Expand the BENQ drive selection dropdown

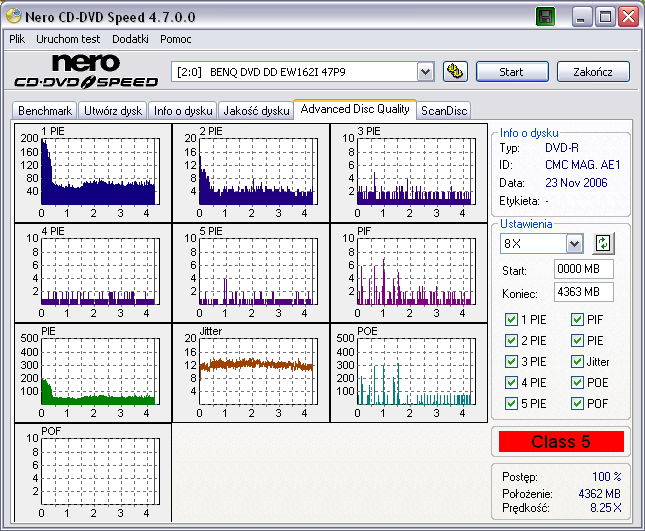[426, 72]
